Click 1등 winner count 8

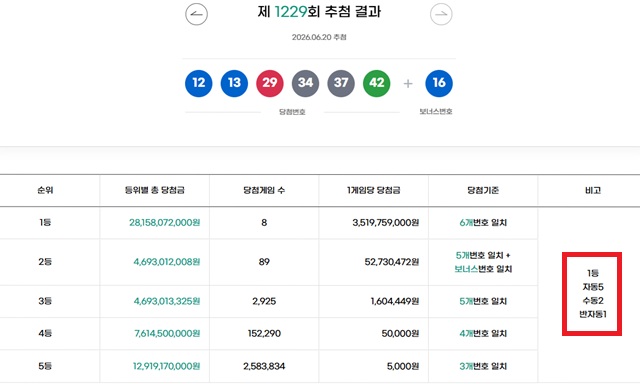coord(264,222)
